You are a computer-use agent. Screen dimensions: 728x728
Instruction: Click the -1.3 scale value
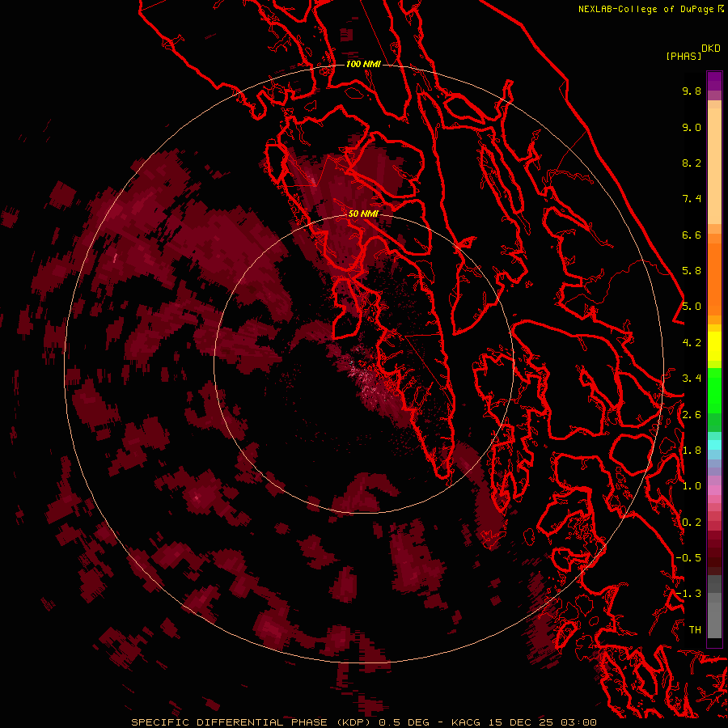(688, 594)
